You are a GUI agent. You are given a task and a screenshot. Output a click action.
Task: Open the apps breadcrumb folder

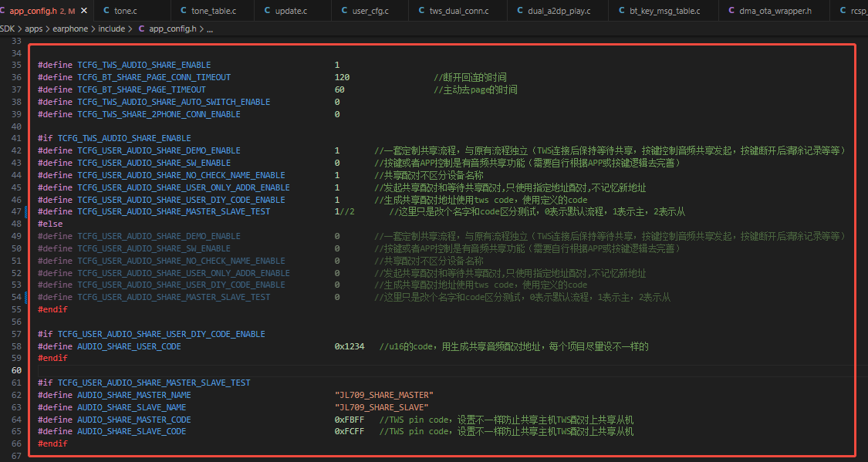pyautogui.click(x=34, y=29)
